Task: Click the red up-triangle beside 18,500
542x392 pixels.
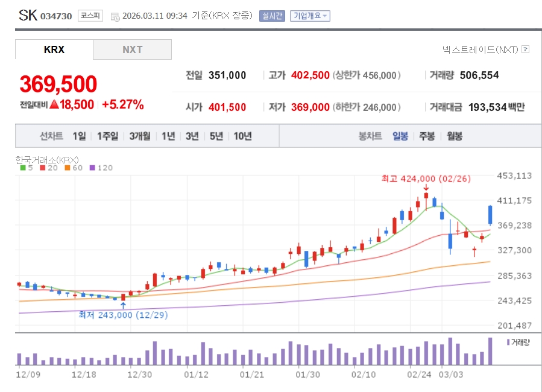Action: pos(54,105)
